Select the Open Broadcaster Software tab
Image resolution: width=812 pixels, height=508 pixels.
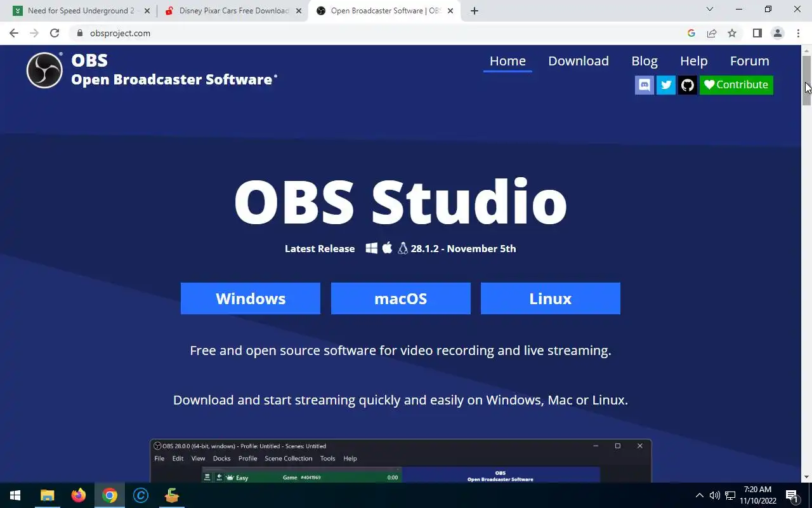click(x=386, y=11)
